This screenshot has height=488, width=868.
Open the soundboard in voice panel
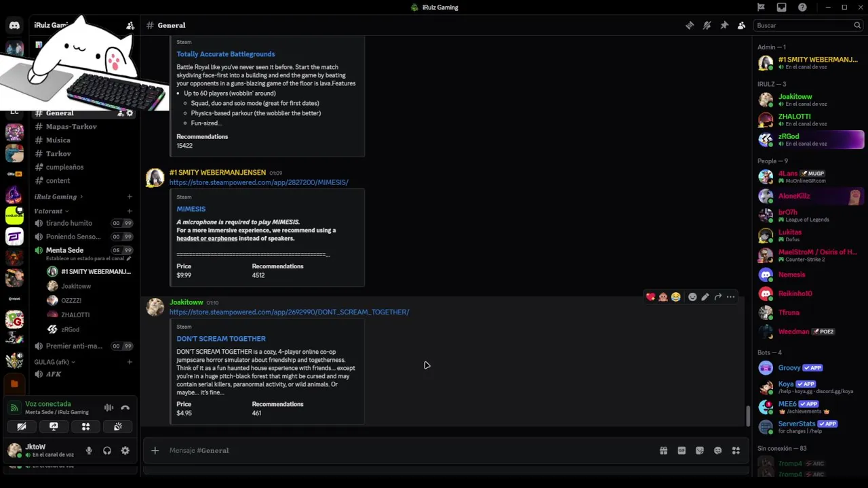(x=118, y=426)
